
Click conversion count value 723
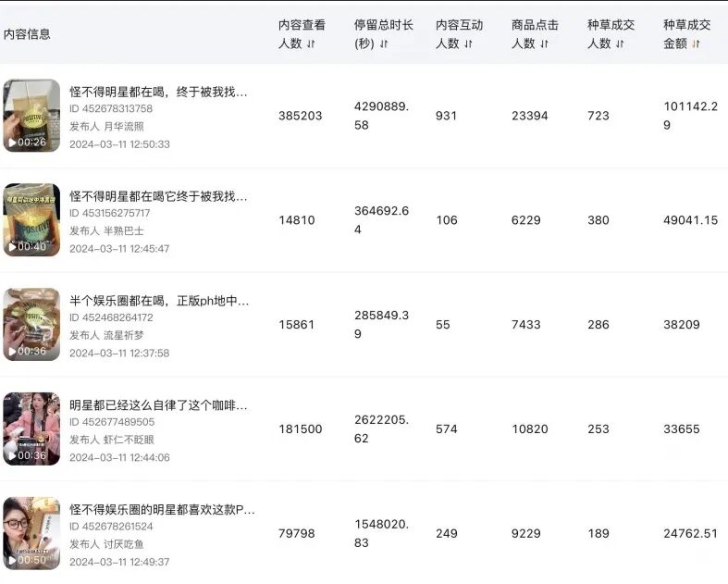point(598,116)
